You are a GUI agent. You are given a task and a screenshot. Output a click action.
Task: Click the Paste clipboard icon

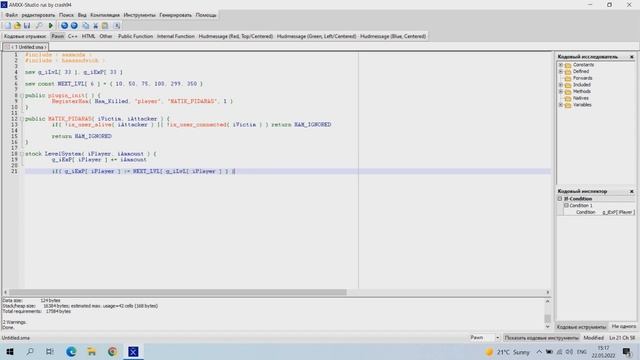click(x=105, y=26)
